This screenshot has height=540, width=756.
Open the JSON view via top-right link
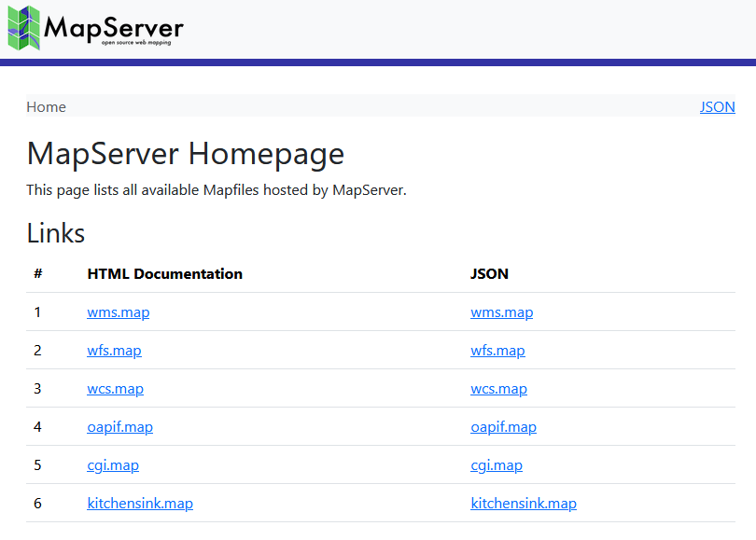pyautogui.click(x=717, y=106)
